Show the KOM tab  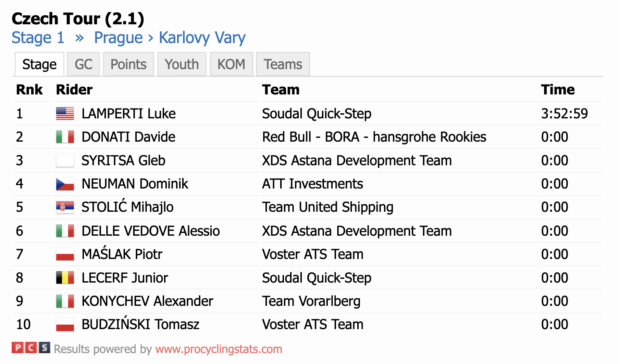point(231,64)
